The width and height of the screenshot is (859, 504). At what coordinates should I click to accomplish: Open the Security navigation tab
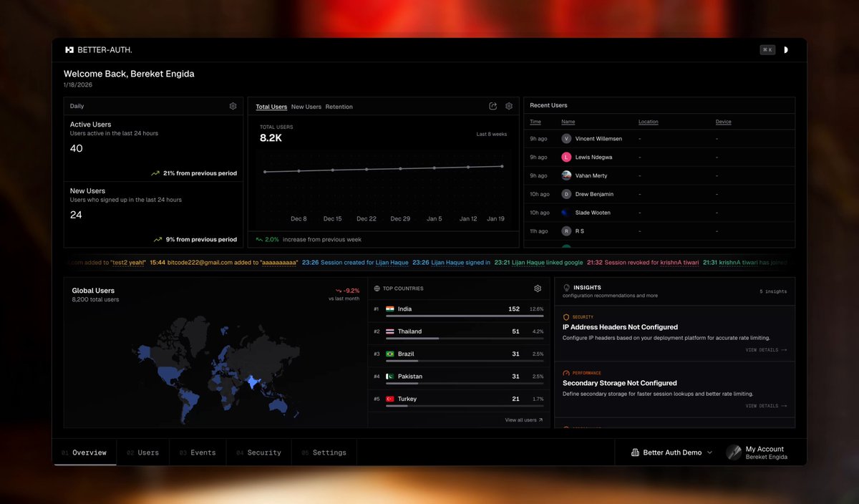(259, 452)
